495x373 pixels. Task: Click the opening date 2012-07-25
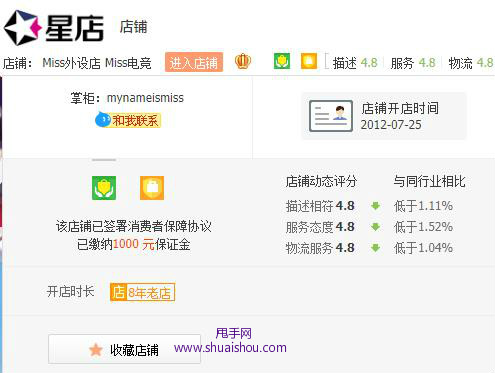point(391,125)
